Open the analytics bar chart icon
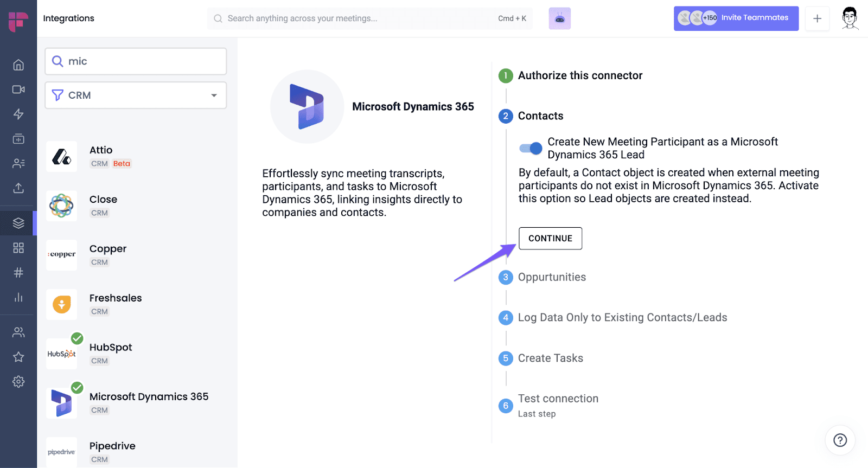This screenshot has height=468, width=868. pyautogui.click(x=18, y=297)
